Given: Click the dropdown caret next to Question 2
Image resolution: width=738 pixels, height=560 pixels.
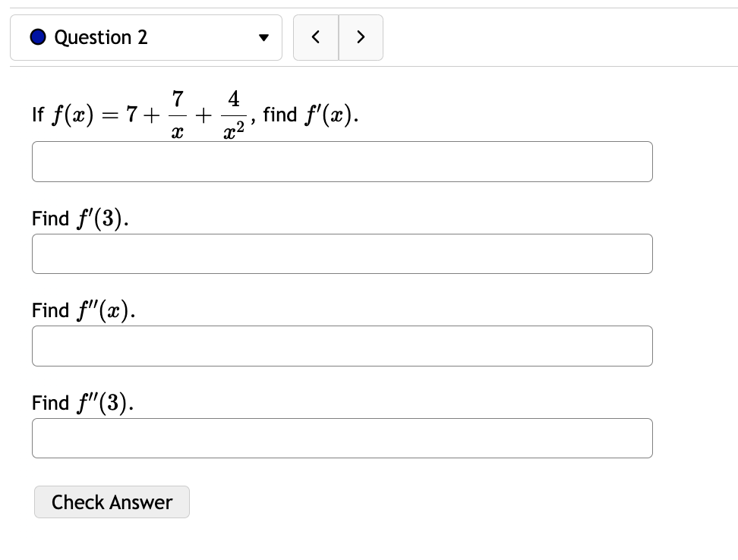Looking at the screenshot, I should coord(263,37).
